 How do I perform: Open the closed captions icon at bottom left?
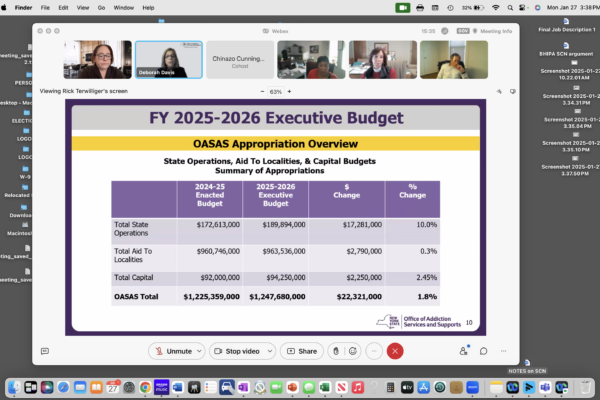(45, 351)
